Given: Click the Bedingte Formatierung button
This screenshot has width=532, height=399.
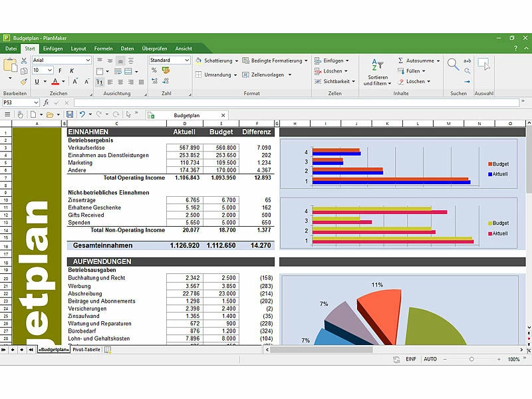Looking at the screenshot, I should (x=275, y=61).
